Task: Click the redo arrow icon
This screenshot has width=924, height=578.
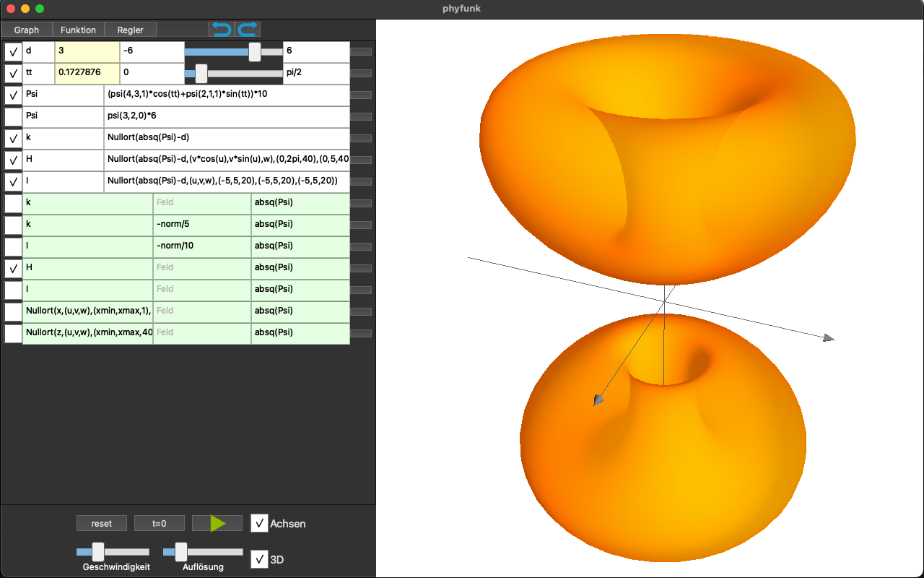Action: pos(248,30)
